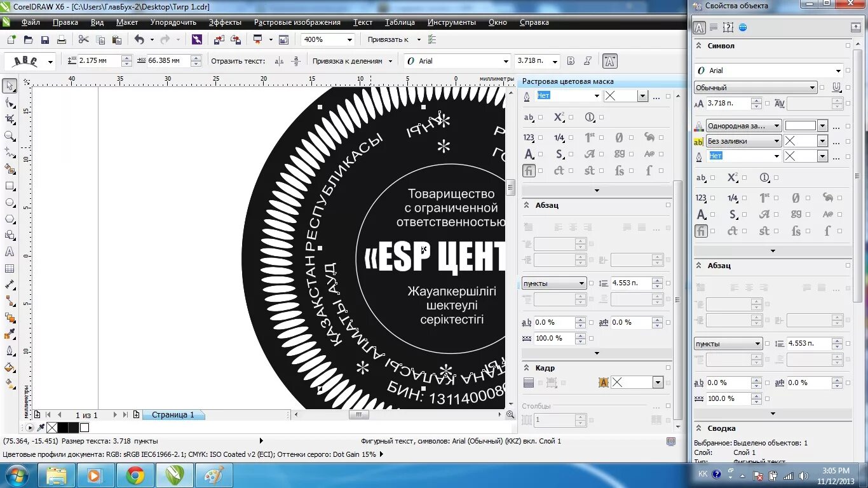Click the Print icon on the toolbar
The image size is (868, 488).
62,40
